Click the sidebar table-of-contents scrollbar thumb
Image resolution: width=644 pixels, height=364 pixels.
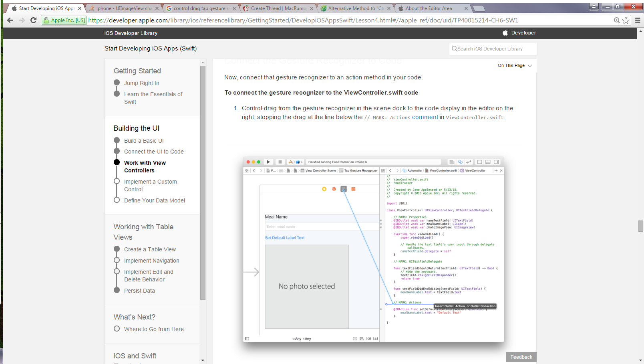point(203,183)
